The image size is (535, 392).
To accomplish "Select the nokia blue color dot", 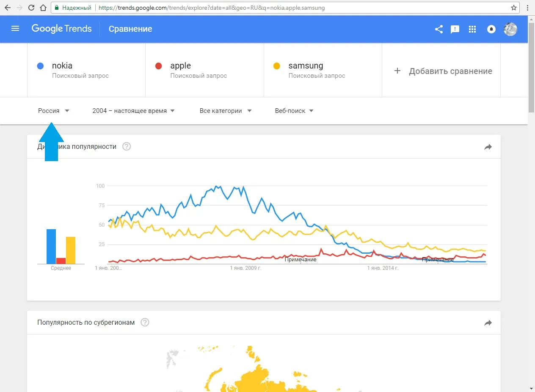I will 40,66.
